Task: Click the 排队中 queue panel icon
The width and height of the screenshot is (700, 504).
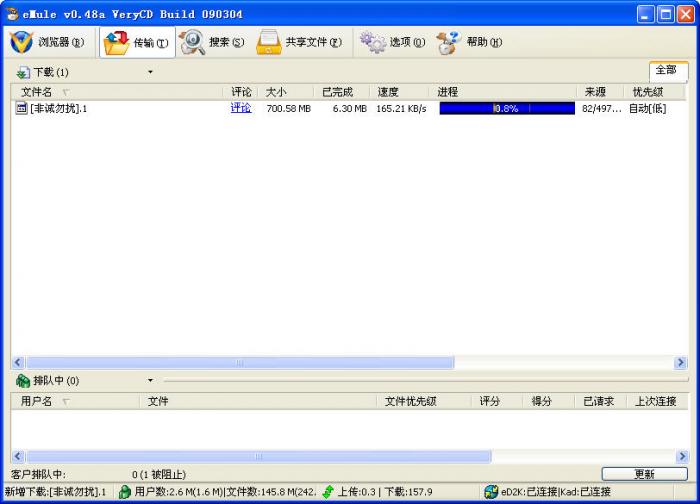Action: pyautogui.click(x=23, y=380)
